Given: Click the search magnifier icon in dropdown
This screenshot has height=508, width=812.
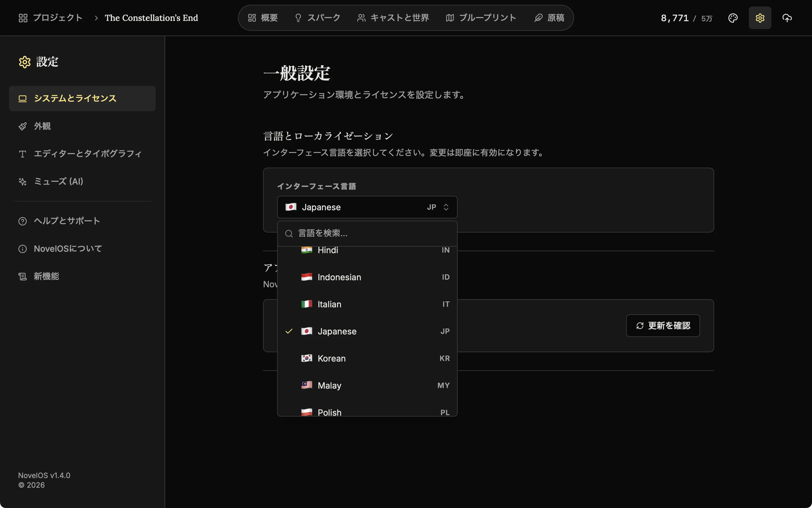Looking at the screenshot, I should 289,233.
